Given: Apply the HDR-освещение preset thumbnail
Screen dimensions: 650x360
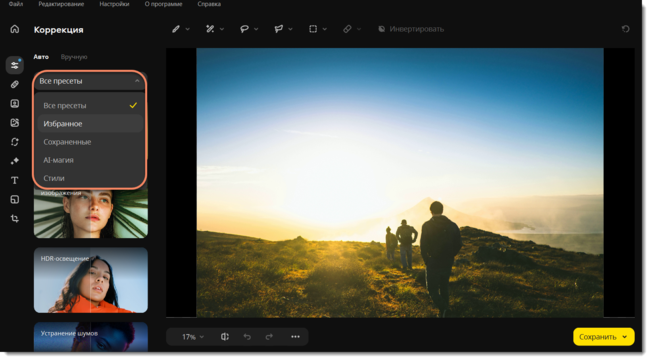Looking at the screenshot, I should click(91, 280).
